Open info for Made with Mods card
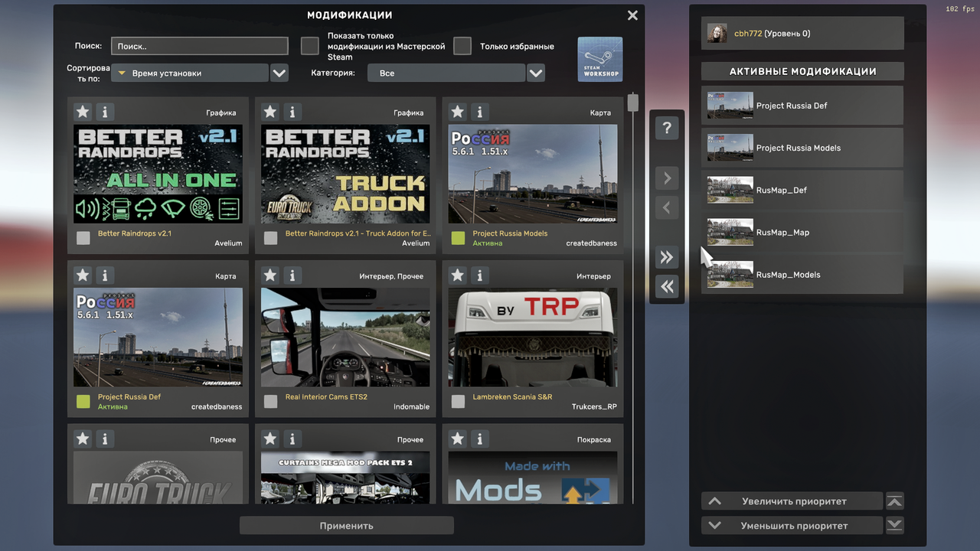Viewport: 980px width, 551px height. click(x=480, y=439)
